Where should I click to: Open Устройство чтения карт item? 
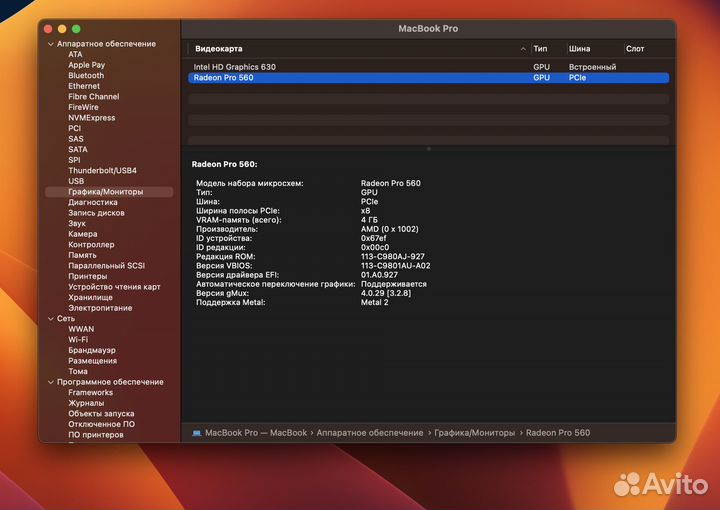(114, 286)
